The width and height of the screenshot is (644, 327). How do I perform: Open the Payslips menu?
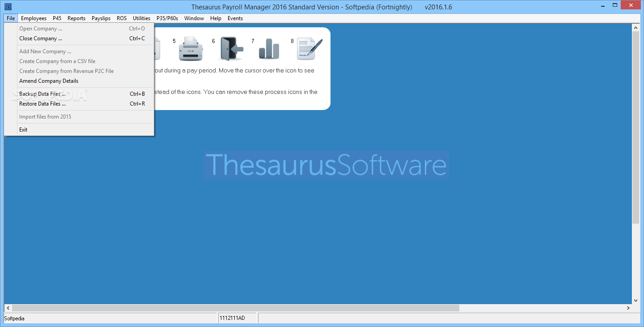pyautogui.click(x=101, y=18)
